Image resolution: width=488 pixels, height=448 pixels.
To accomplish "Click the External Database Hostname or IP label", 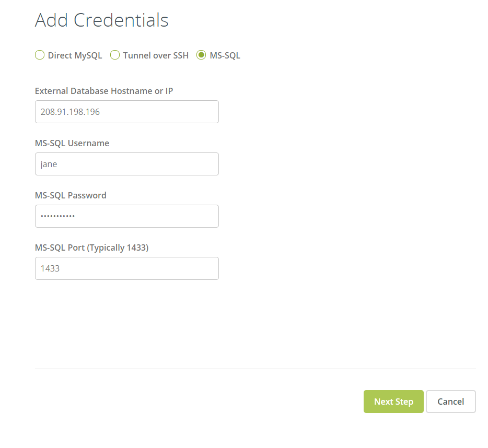I will 104,91.
